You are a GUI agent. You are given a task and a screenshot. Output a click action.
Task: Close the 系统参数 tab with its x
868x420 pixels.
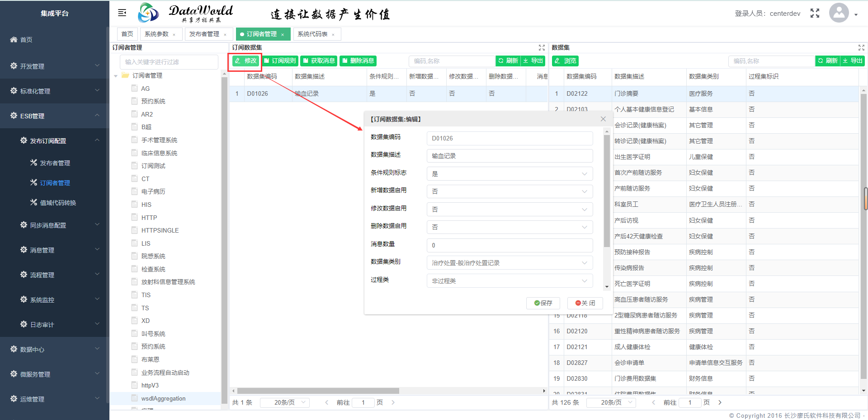pyautogui.click(x=174, y=34)
